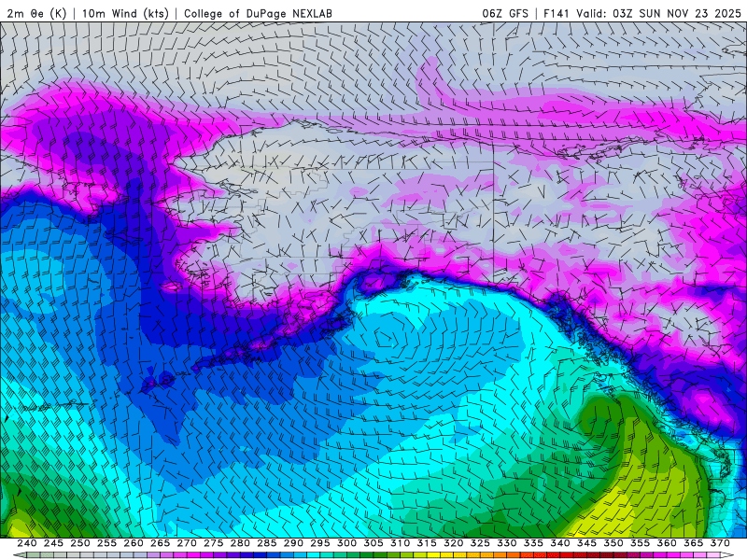747x560 pixels.
Task: Click the 315 value on the color scale
Action: click(427, 543)
